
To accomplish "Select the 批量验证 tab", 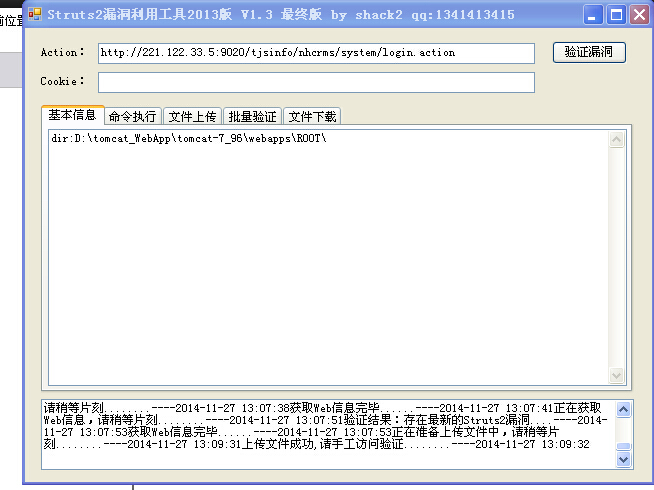I will 252,116.
